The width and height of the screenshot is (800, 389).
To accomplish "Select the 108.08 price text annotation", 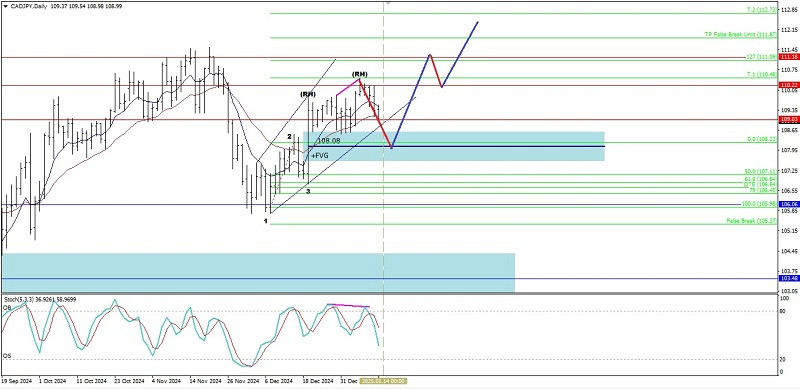I will click(329, 140).
